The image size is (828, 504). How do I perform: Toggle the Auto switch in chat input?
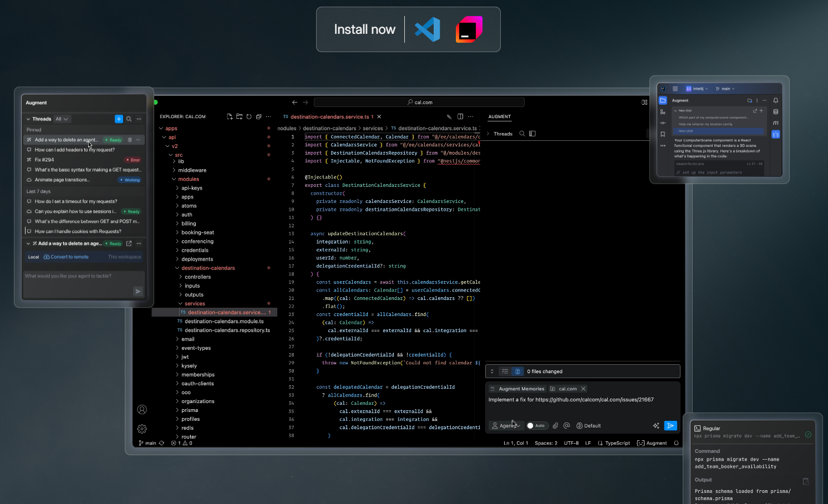536,426
